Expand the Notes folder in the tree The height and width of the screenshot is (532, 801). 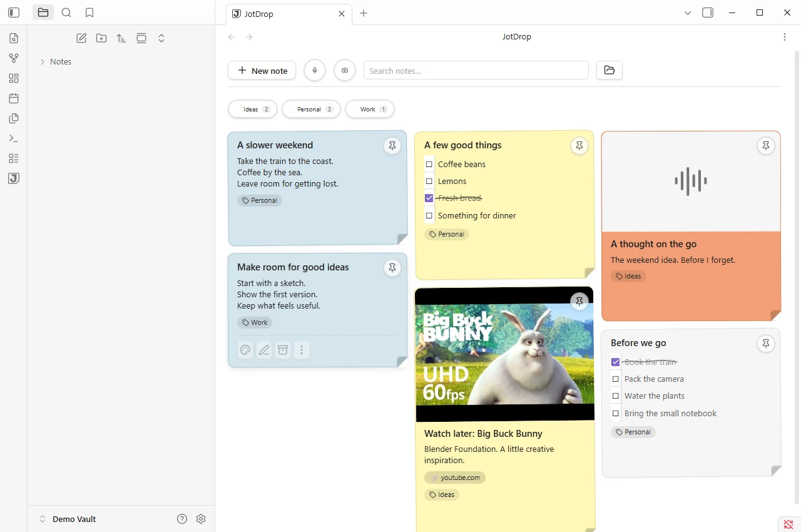click(43, 61)
